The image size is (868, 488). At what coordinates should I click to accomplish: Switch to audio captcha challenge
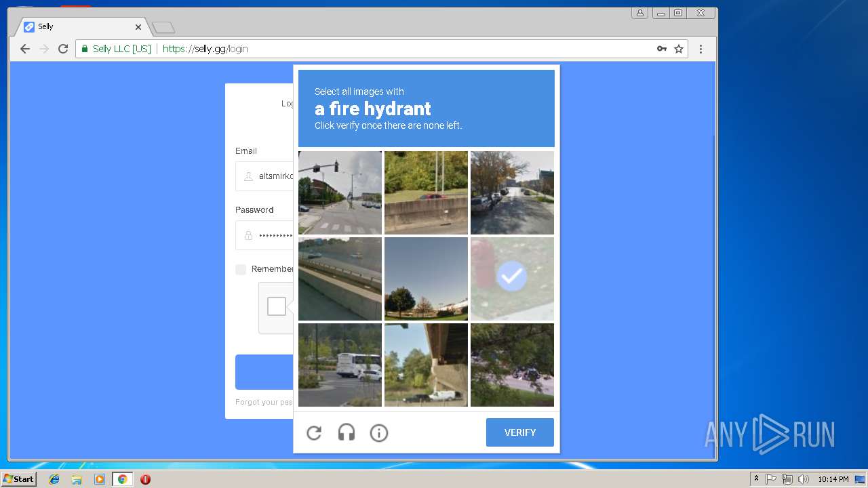click(x=347, y=432)
